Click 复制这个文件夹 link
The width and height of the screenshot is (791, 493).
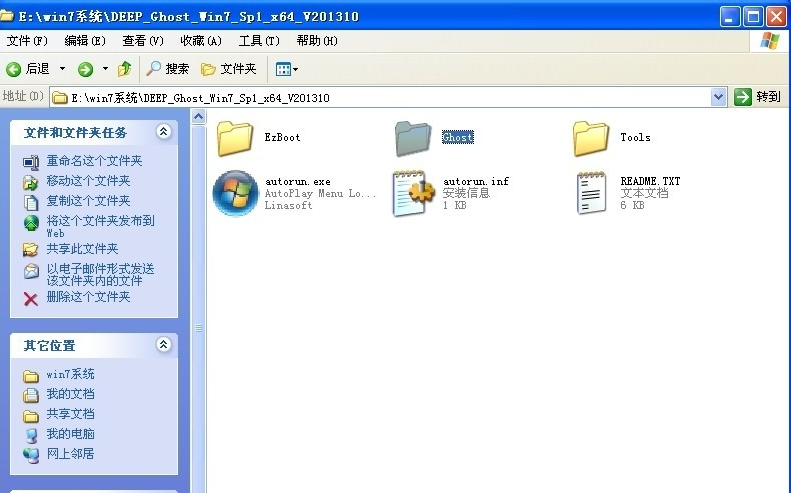tap(88, 201)
